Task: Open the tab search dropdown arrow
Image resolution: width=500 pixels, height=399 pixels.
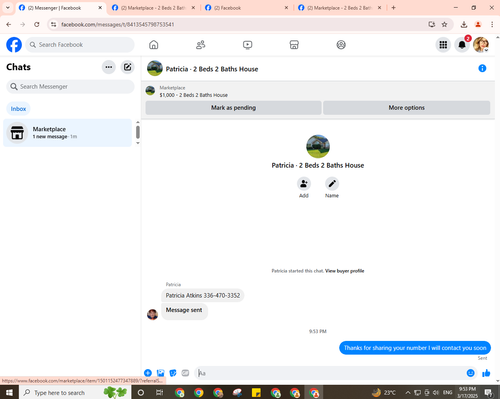Action: coord(8,8)
